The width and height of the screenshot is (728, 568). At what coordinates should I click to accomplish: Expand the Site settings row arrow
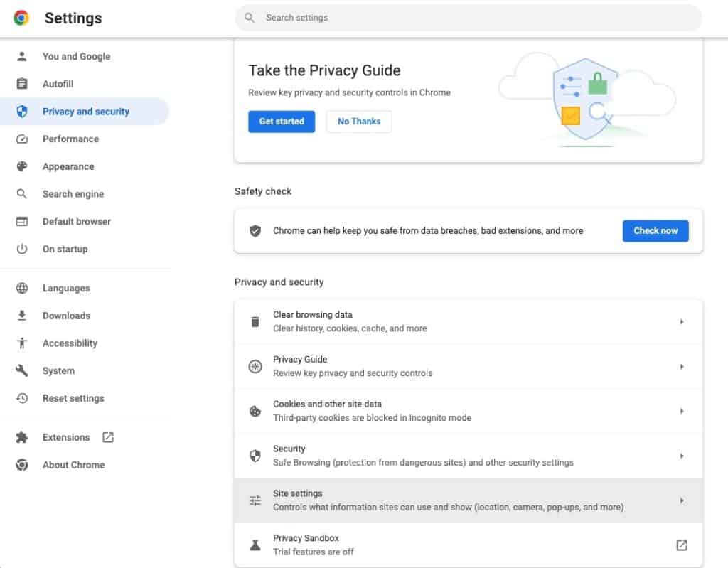pyautogui.click(x=682, y=500)
